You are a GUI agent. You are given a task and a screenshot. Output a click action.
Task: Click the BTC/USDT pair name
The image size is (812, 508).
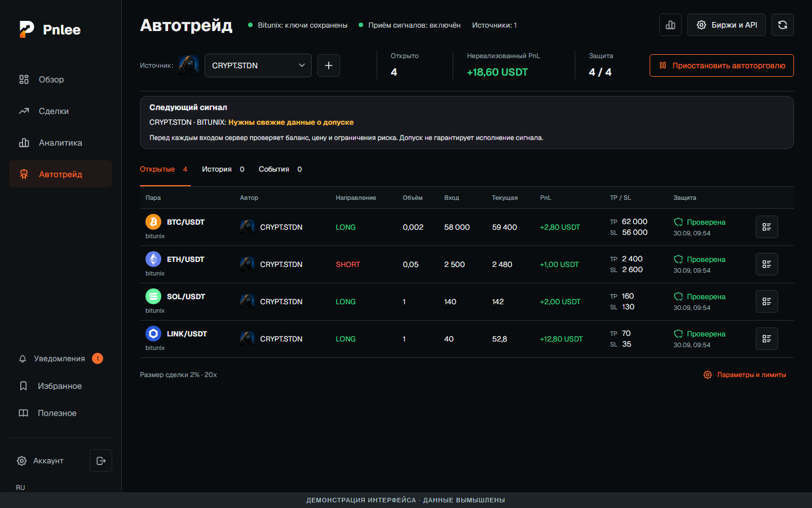pos(186,222)
